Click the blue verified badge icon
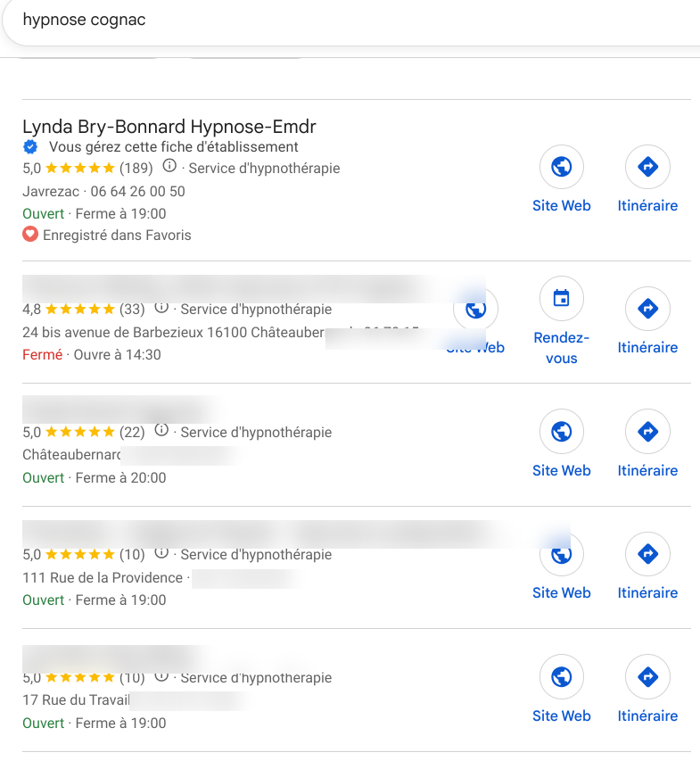Screen dimensions: 700x761 [x=30, y=146]
